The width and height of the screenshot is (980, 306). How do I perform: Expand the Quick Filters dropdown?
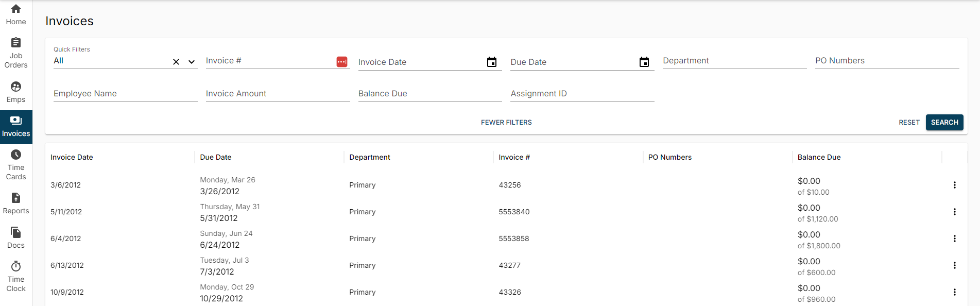pyautogui.click(x=192, y=62)
